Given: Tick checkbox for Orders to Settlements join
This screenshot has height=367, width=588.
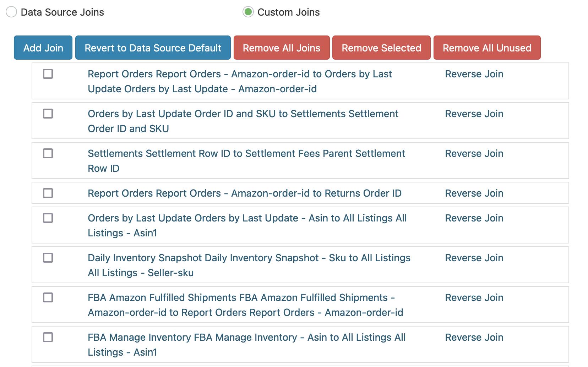Looking at the screenshot, I should pos(48,114).
